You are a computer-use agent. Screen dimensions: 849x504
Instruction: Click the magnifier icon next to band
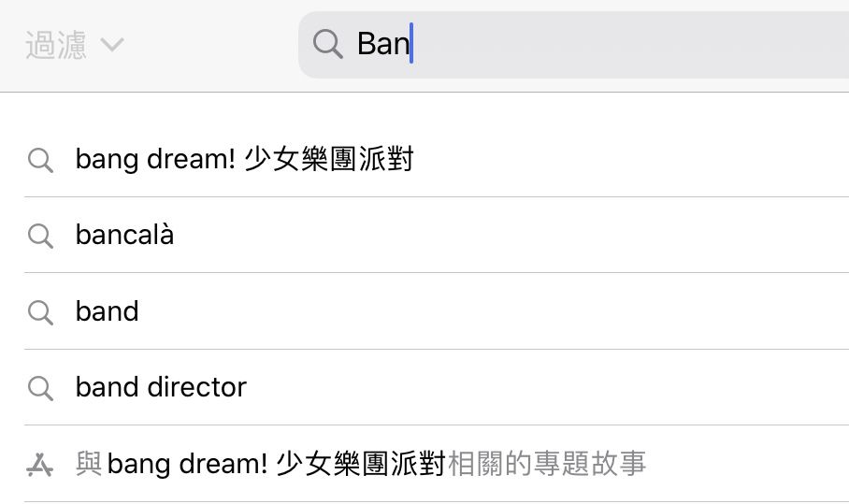tap(40, 311)
